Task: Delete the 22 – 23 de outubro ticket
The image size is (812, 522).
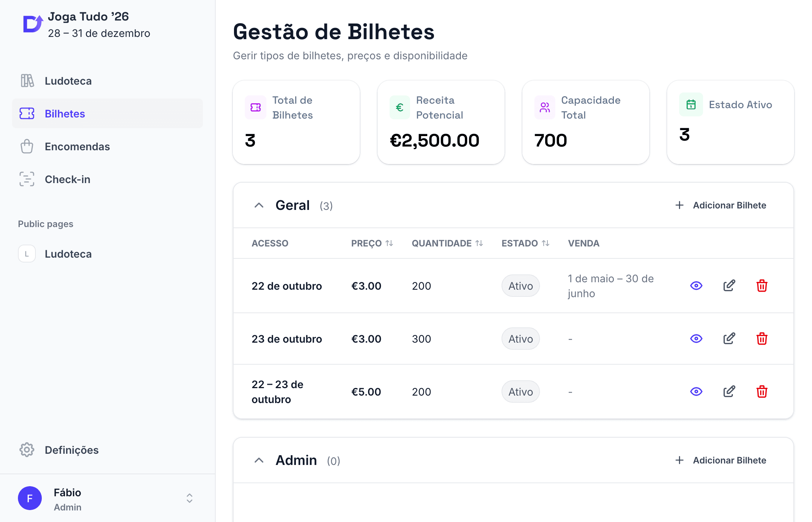Action: [x=762, y=392]
